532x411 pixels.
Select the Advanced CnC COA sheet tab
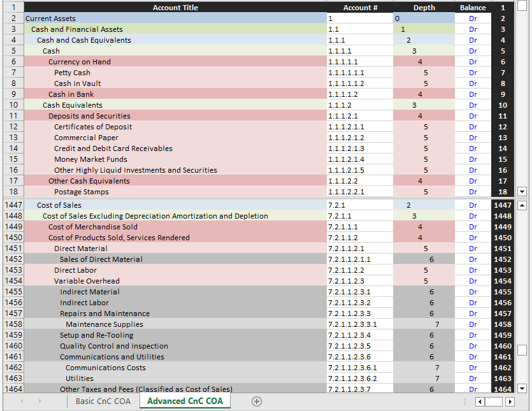[185, 401]
